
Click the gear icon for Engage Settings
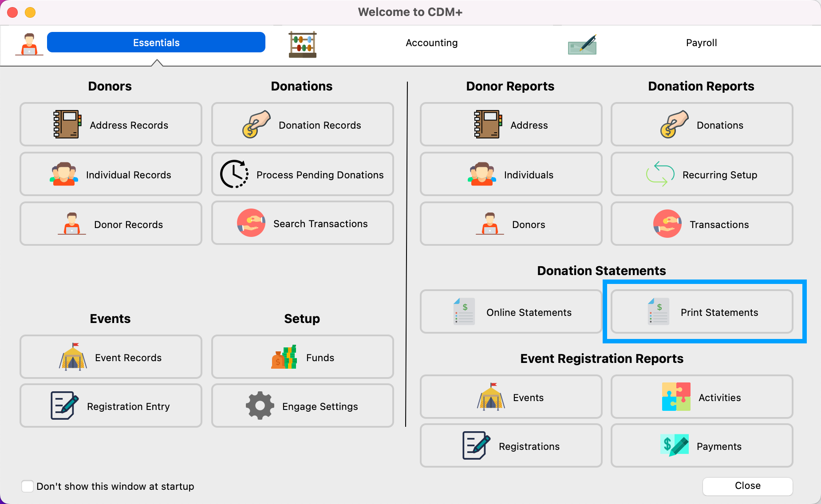coord(260,406)
